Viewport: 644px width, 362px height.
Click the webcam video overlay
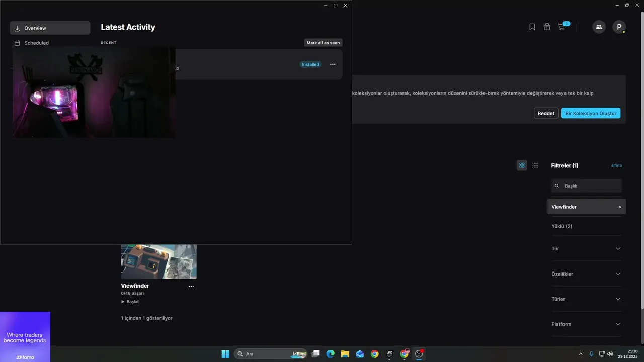pyautogui.click(x=94, y=92)
